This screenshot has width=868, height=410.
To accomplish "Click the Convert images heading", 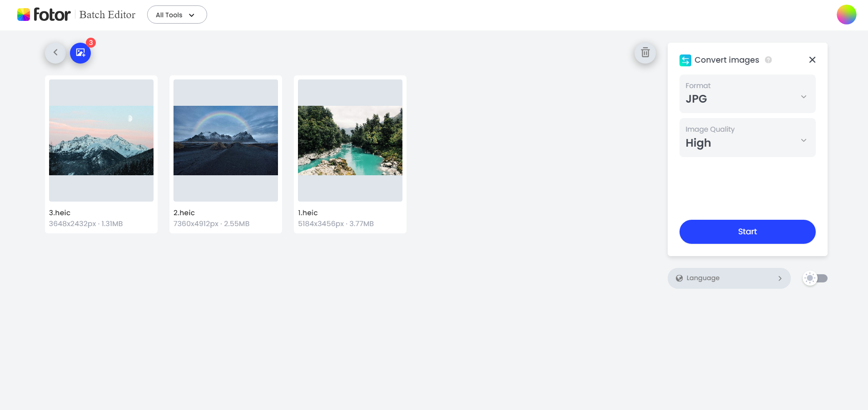I will [x=727, y=60].
